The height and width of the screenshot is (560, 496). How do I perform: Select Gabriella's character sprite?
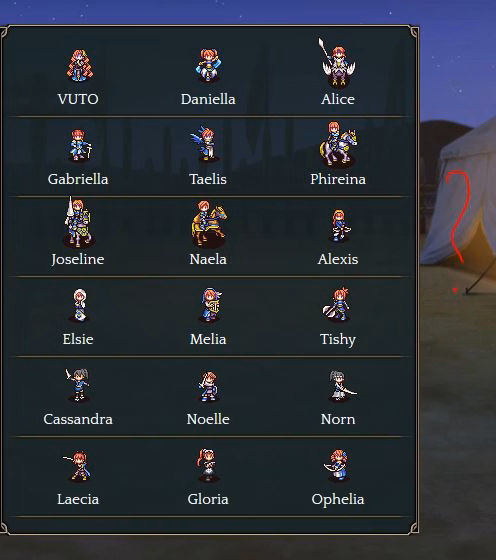pos(80,145)
